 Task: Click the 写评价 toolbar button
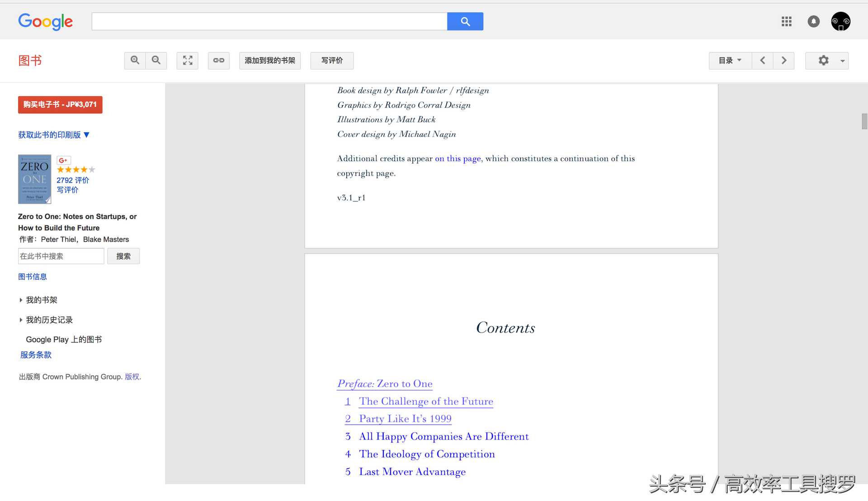pyautogui.click(x=332, y=61)
